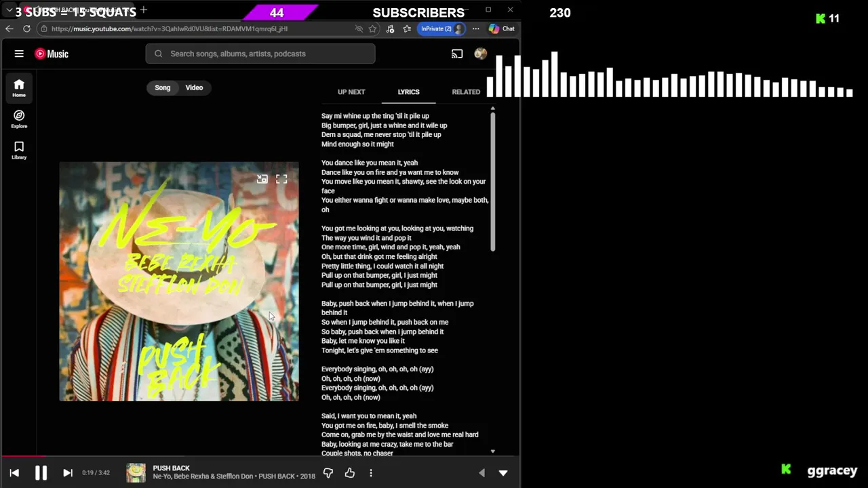This screenshot has width=868, height=488.
Task: Open Library in the sidebar
Action: point(19,150)
